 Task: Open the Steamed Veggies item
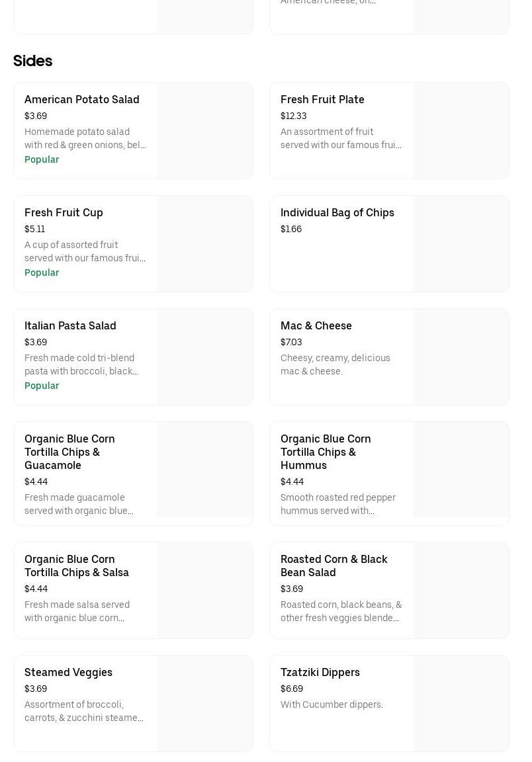click(x=68, y=672)
